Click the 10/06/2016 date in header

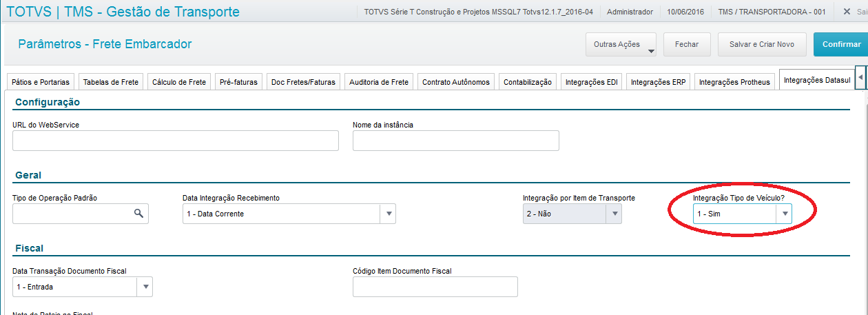tap(685, 12)
